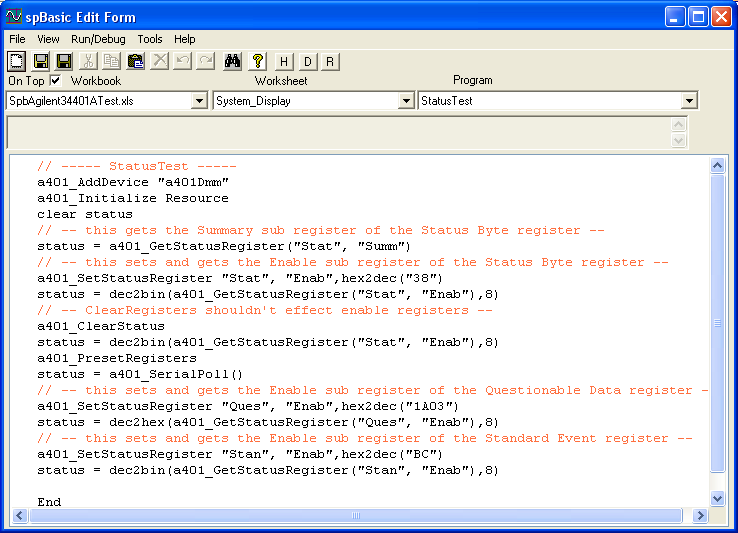Click the D toolbar button
This screenshot has width=738, height=533.
[307, 62]
